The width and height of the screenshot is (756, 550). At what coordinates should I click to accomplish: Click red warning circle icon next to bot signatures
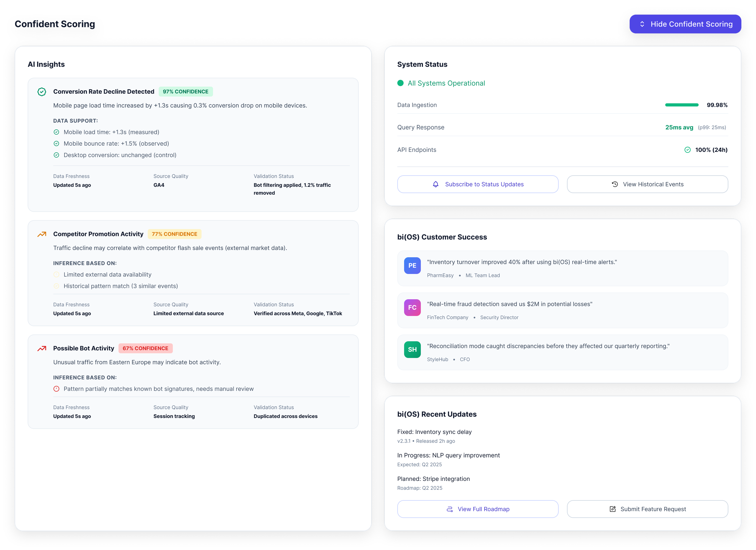pos(56,389)
